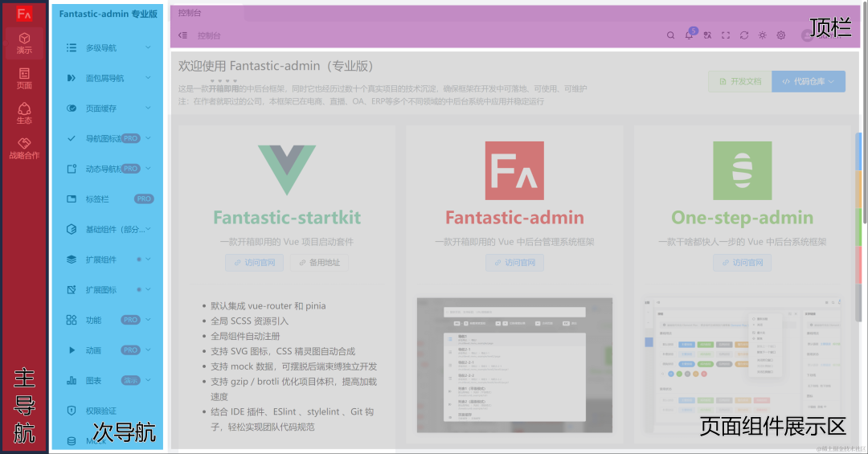Open app settings gear icon
This screenshot has height=454, width=868.
pyautogui.click(x=781, y=35)
